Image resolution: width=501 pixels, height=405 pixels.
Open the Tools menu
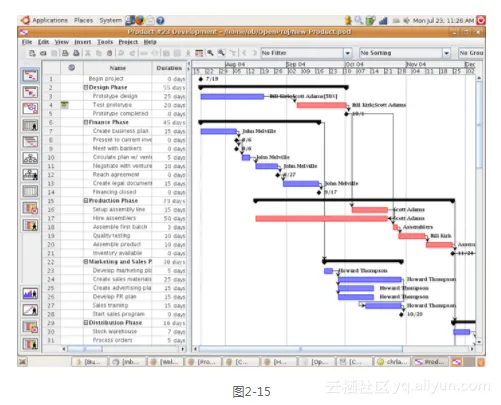tap(105, 42)
